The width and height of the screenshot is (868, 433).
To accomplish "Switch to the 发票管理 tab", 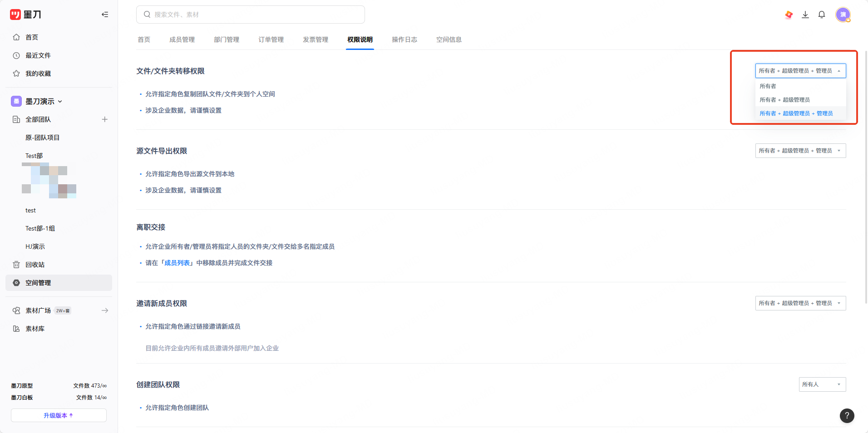I will (x=316, y=39).
